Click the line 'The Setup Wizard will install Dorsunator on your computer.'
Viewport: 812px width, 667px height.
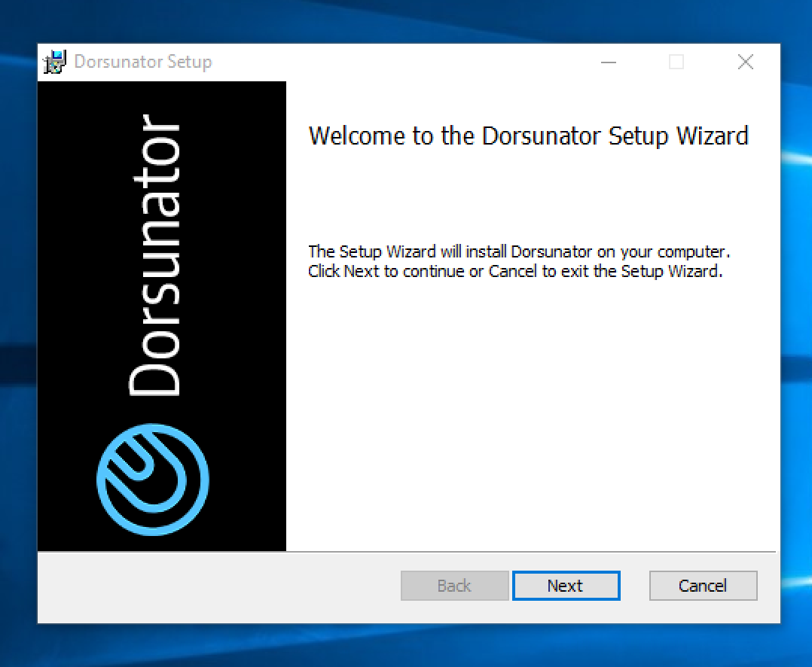click(x=519, y=251)
